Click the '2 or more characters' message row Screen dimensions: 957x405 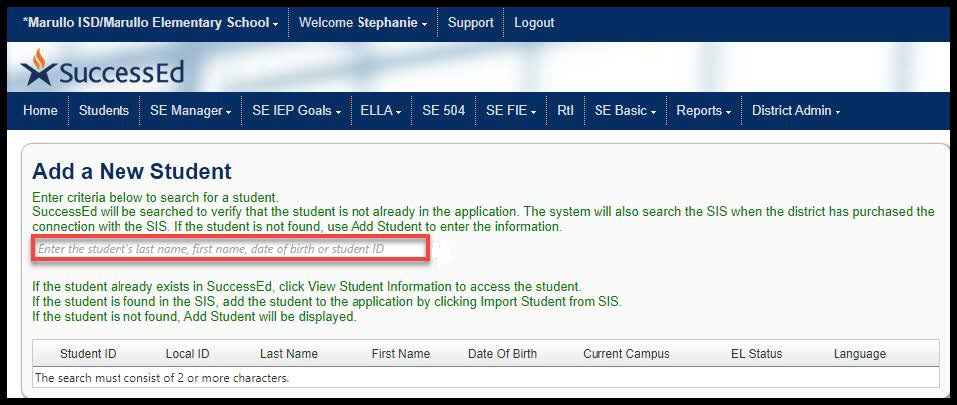[486, 378]
